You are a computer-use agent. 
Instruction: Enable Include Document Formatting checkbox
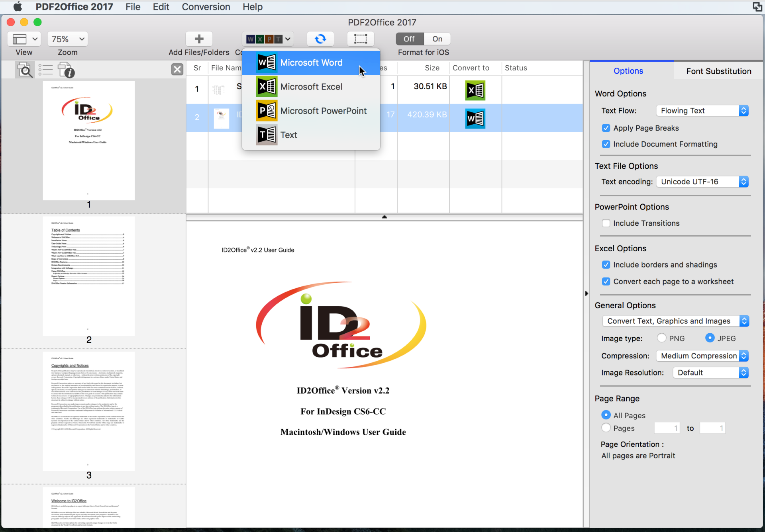point(607,144)
